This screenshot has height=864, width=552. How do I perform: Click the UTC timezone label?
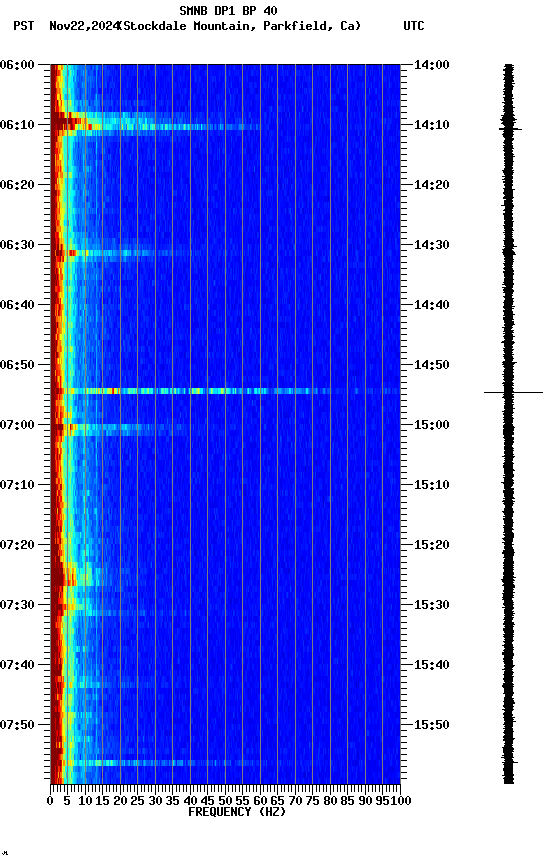tap(414, 26)
